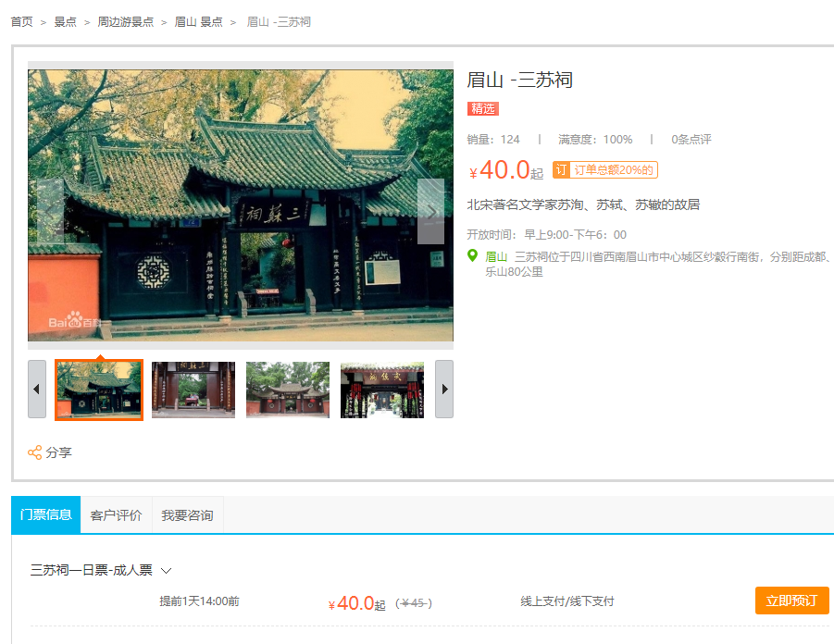Open the 门票信息 tab
Image resolution: width=834 pixels, height=644 pixels.
[46, 514]
